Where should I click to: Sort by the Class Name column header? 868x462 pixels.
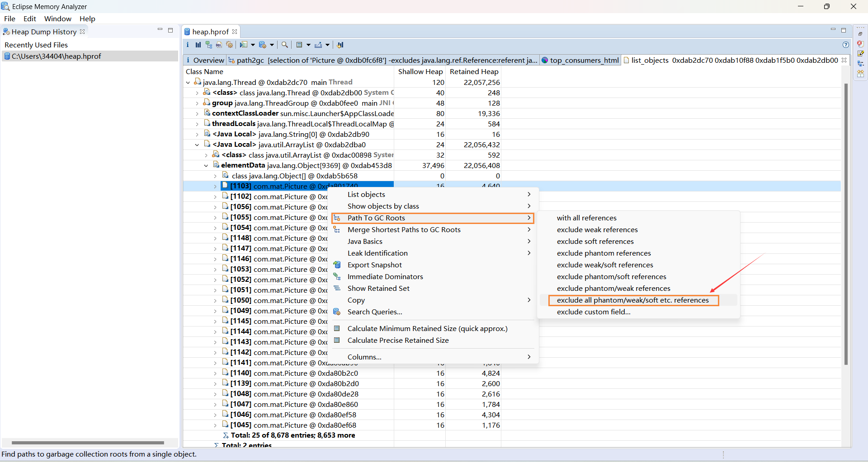tap(288, 72)
